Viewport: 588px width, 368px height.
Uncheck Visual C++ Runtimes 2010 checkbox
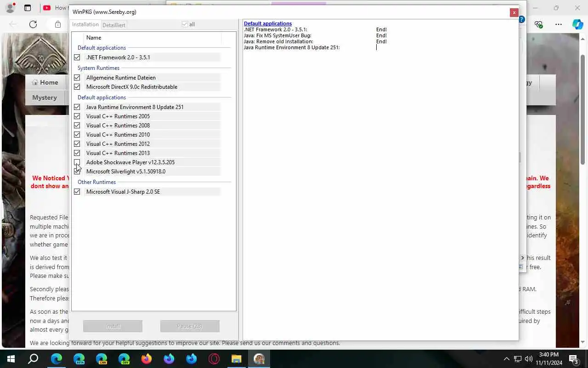77,135
